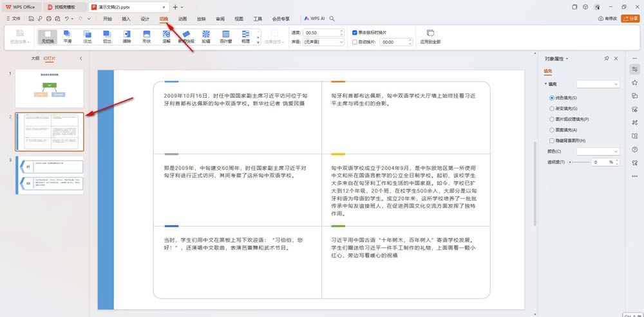Adjust the 透明度 transparency slider
This screenshot has width=644, height=317.
pos(579,163)
